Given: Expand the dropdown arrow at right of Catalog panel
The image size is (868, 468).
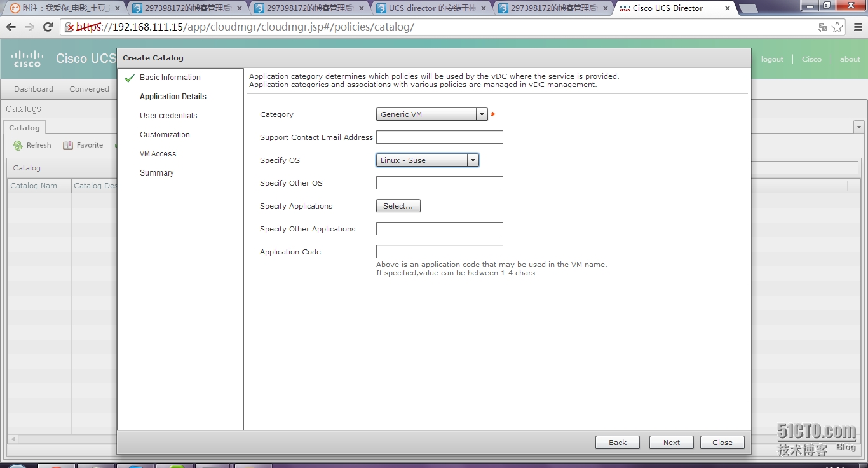Looking at the screenshot, I should pyautogui.click(x=858, y=127).
